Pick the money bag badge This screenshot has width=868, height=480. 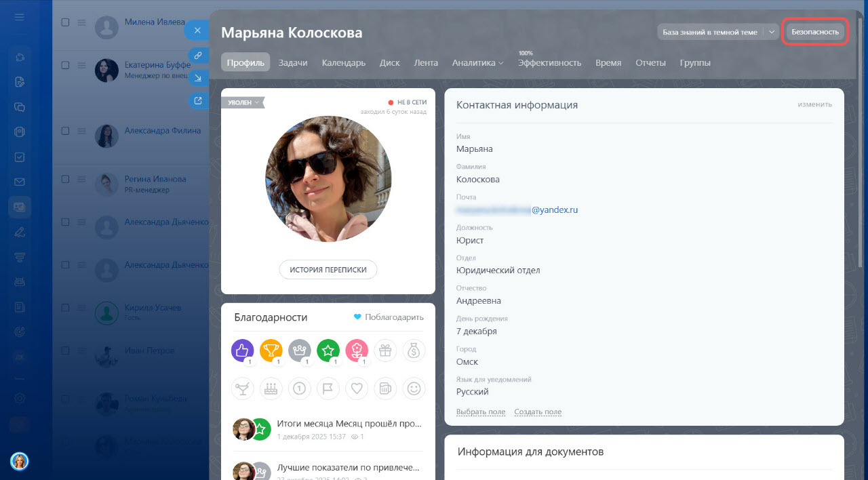(414, 351)
